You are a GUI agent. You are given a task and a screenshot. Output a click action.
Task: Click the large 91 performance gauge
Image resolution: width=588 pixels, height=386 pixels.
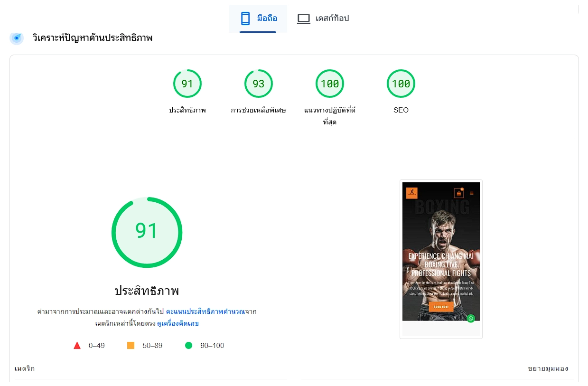tap(147, 232)
